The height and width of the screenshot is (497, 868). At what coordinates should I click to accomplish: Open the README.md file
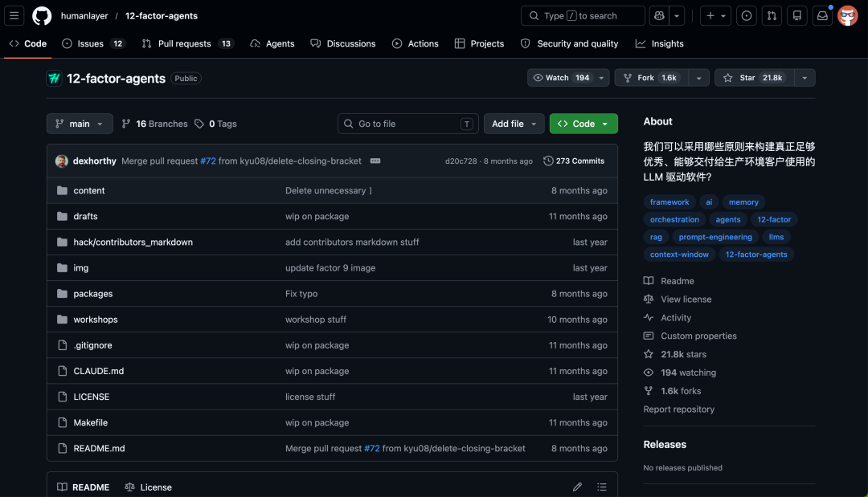click(x=99, y=448)
